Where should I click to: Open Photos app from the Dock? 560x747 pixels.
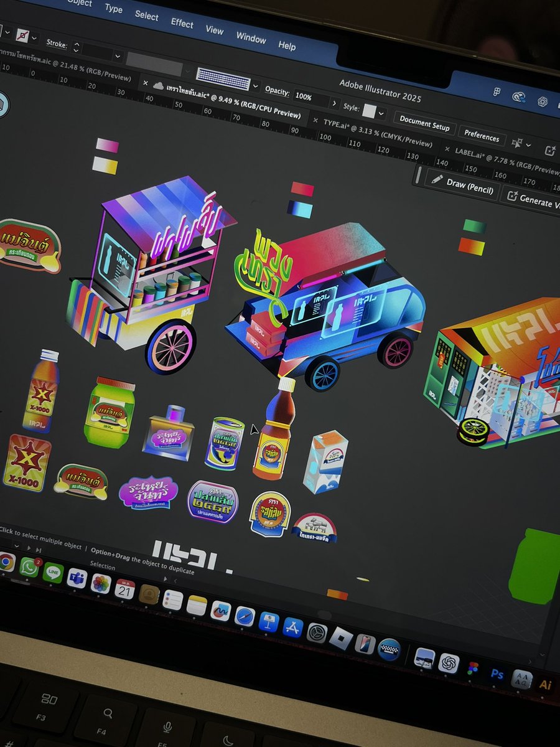[101, 584]
